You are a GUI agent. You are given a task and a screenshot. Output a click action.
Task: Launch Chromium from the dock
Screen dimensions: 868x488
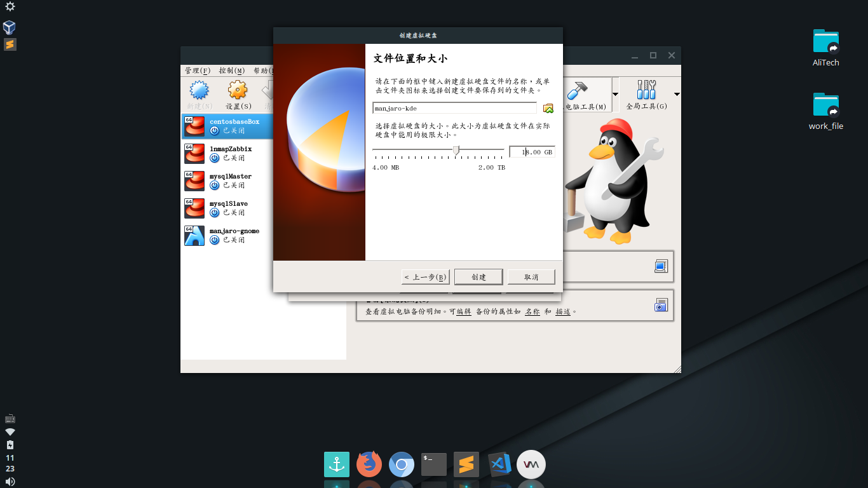402,464
